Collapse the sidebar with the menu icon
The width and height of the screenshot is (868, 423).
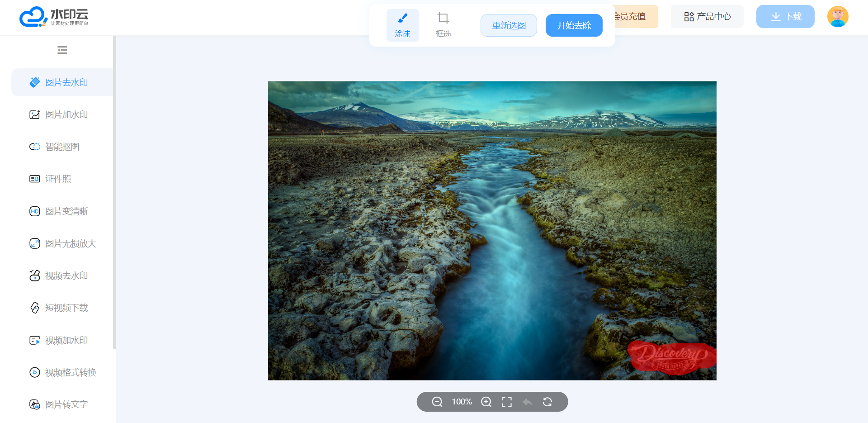pos(62,50)
